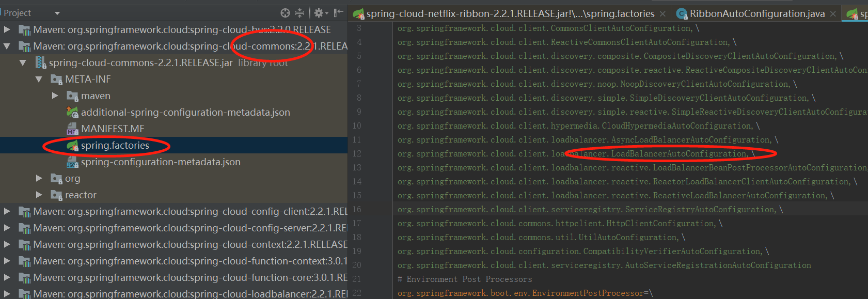Click the line with LoadBalancerAutoConfiguration
868x299 pixels.
coord(576,153)
